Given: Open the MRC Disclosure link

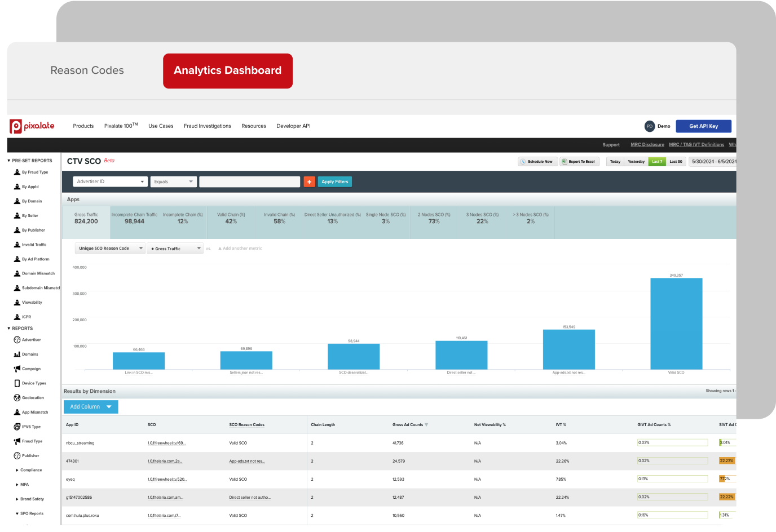Looking at the screenshot, I should 647,144.
